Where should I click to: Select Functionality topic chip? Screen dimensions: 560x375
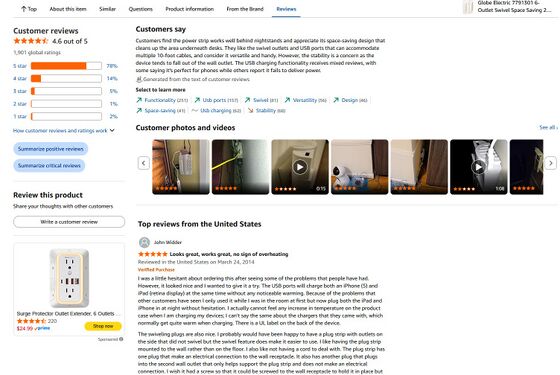tap(162, 100)
